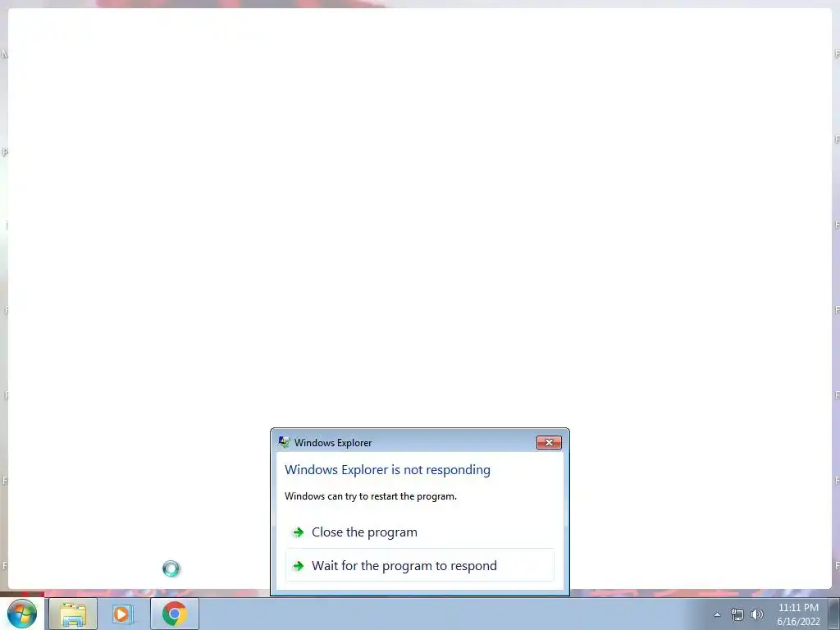
Task: Close the Windows Explorer dialog
Action: (549, 442)
